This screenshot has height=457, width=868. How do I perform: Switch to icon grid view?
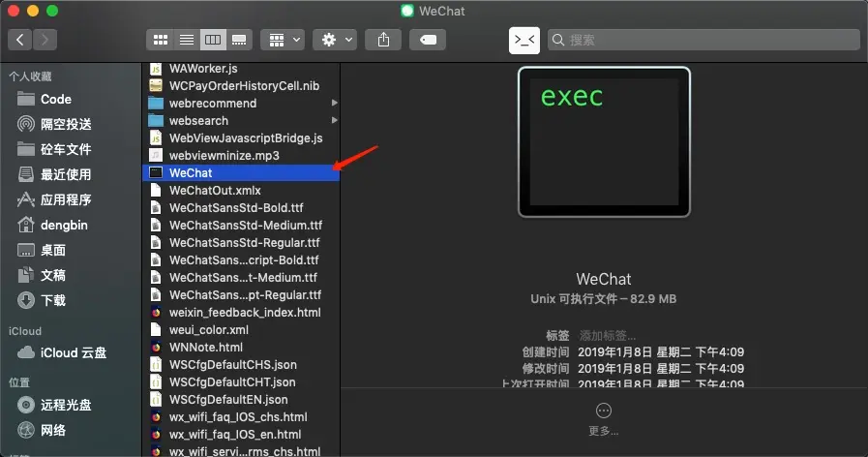click(160, 40)
